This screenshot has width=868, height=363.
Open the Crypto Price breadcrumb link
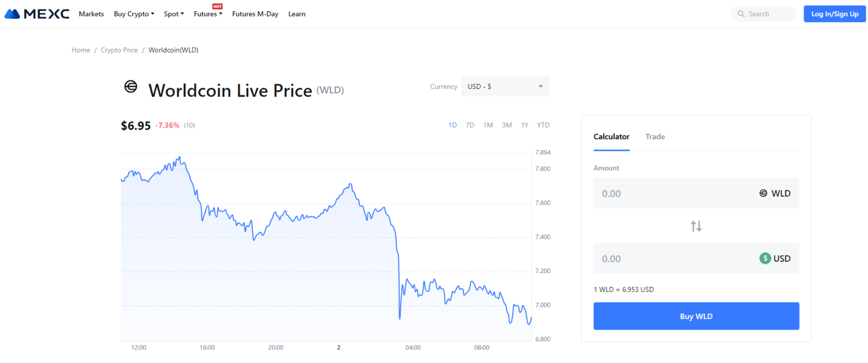119,50
